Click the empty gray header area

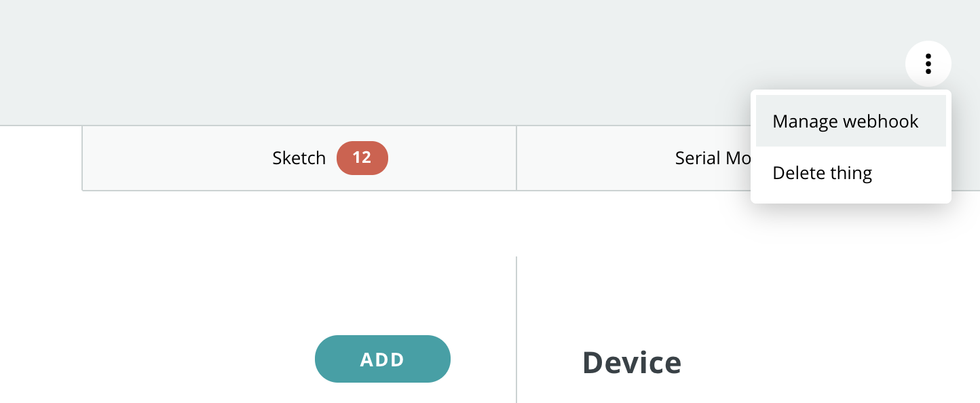(x=407, y=61)
